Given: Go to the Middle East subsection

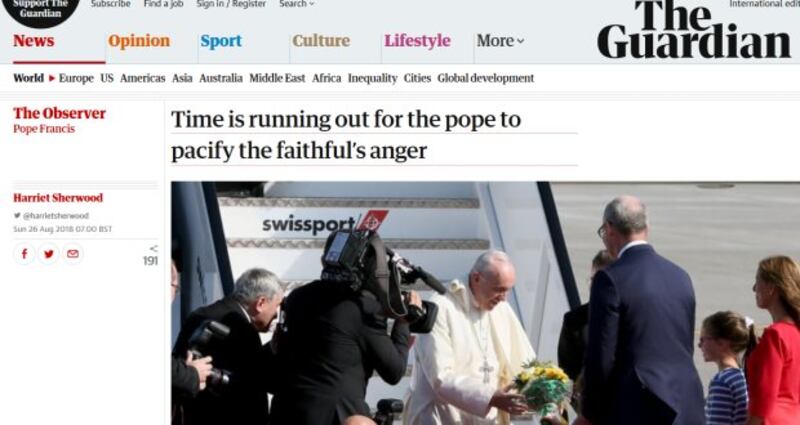Looking at the screenshot, I should (277, 79).
